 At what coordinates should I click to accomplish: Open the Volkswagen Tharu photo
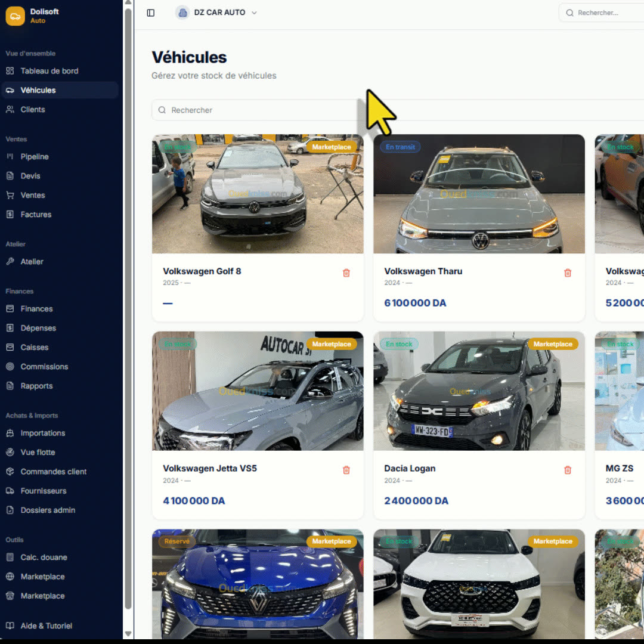pos(479,194)
